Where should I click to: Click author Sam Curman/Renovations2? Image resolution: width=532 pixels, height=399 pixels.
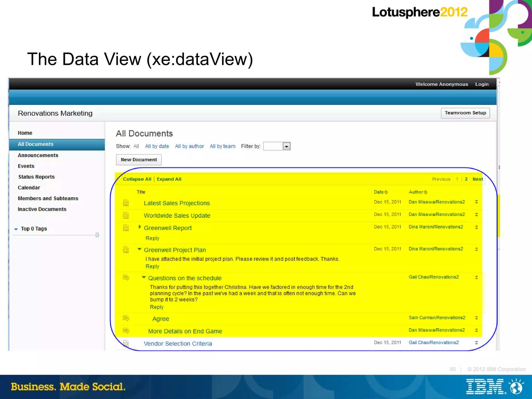(437, 317)
